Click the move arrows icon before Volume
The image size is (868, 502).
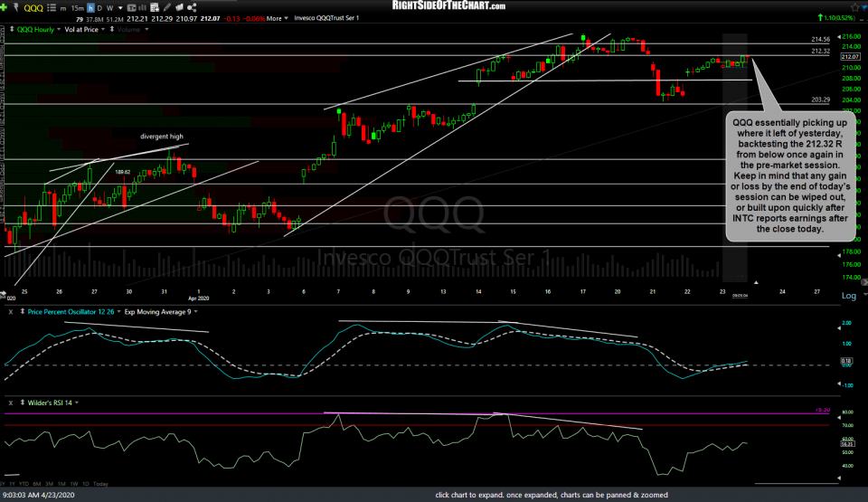pos(112,29)
